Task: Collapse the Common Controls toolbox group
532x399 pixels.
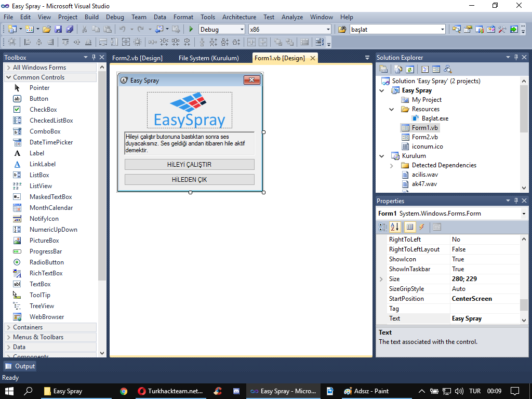Action: tap(8, 77)
